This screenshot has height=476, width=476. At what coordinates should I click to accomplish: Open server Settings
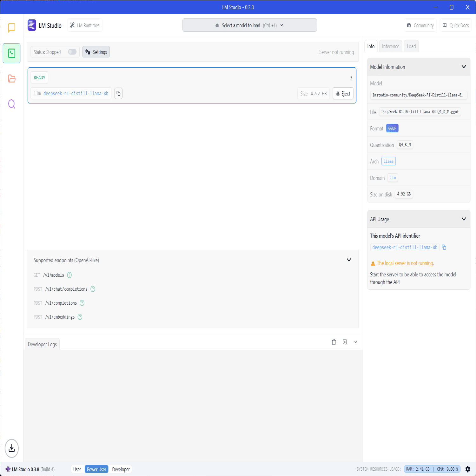(96, 52)
